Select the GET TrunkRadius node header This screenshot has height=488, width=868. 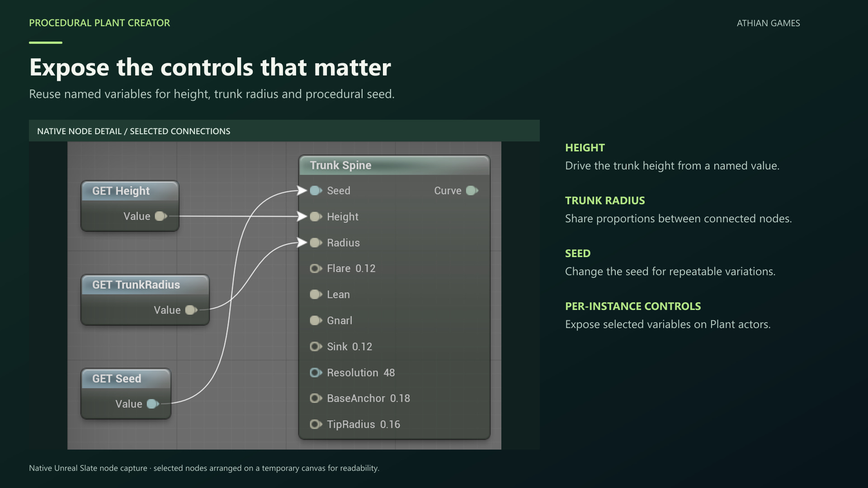coord(145,285)
